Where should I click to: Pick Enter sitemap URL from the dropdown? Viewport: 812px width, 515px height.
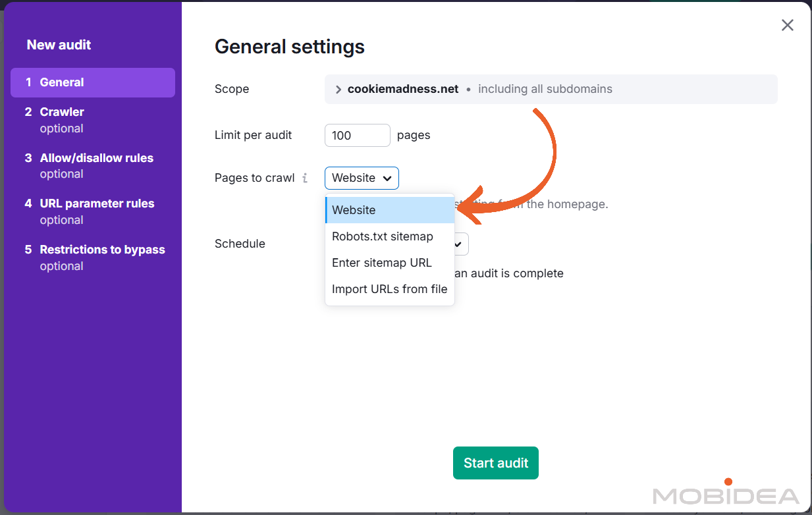(x=381, y=262)
